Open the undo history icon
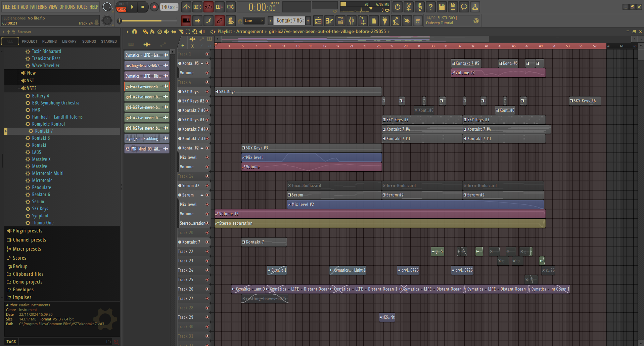Image resolution: width=644 pixels, height=346 pixels. [x=398, y=7]
